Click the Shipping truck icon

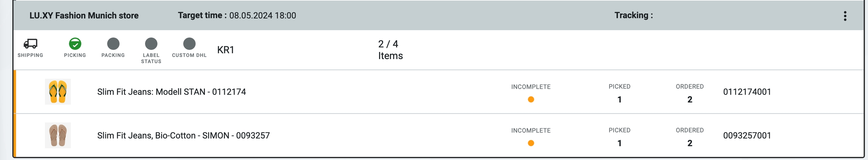(31, 44)
